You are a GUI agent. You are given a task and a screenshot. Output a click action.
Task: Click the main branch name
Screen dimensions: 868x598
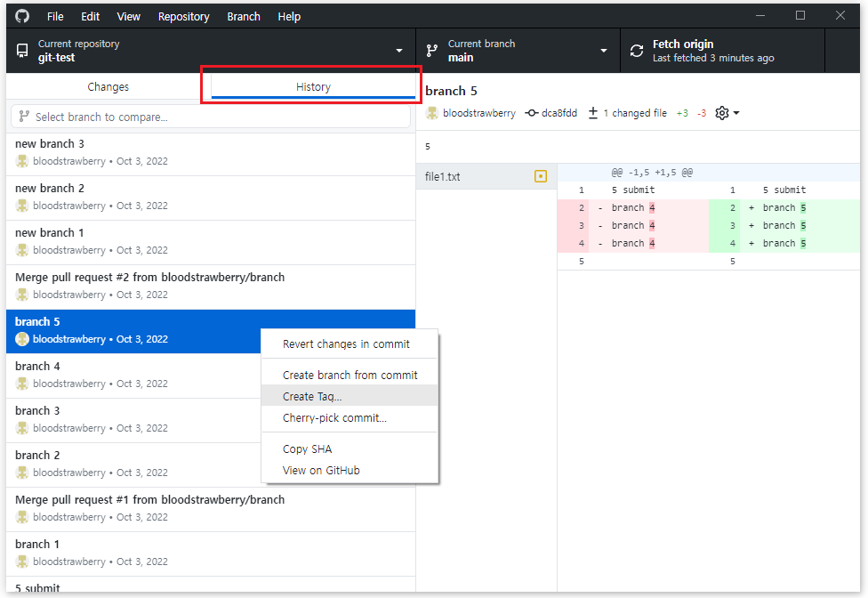pos(461,58)
